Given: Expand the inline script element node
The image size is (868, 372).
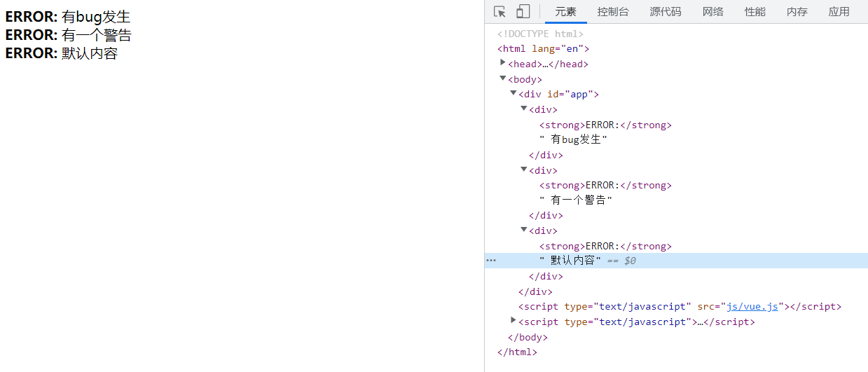Looking at the screenshot, I should point(514,321).
